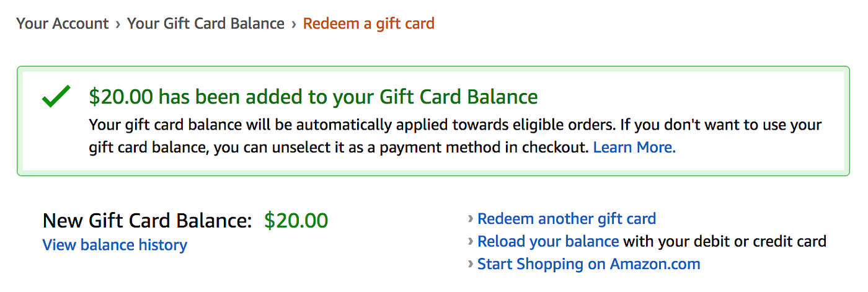
Task: Click the text about unselecting payment method in checkout
Action: [338, 148]
